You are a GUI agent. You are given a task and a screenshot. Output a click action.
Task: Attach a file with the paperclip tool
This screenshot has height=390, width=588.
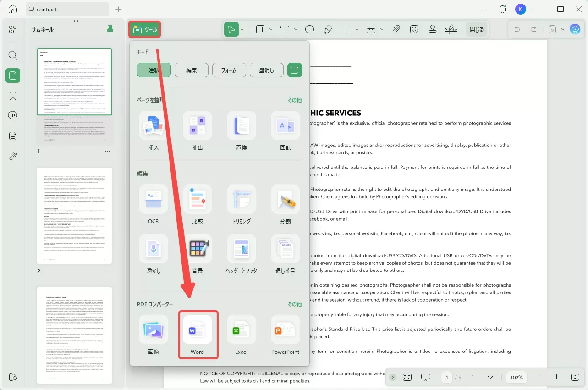tap(396, 29)
